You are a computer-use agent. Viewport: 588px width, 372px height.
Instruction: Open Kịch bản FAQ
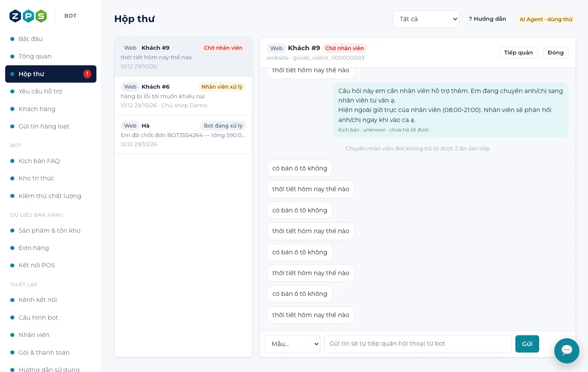[x=51, y=161]
